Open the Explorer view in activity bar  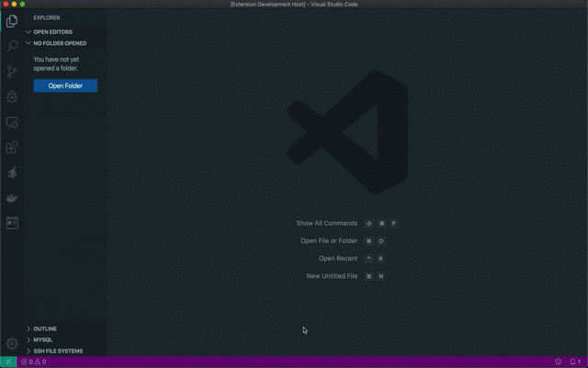[x=12, y=21]
